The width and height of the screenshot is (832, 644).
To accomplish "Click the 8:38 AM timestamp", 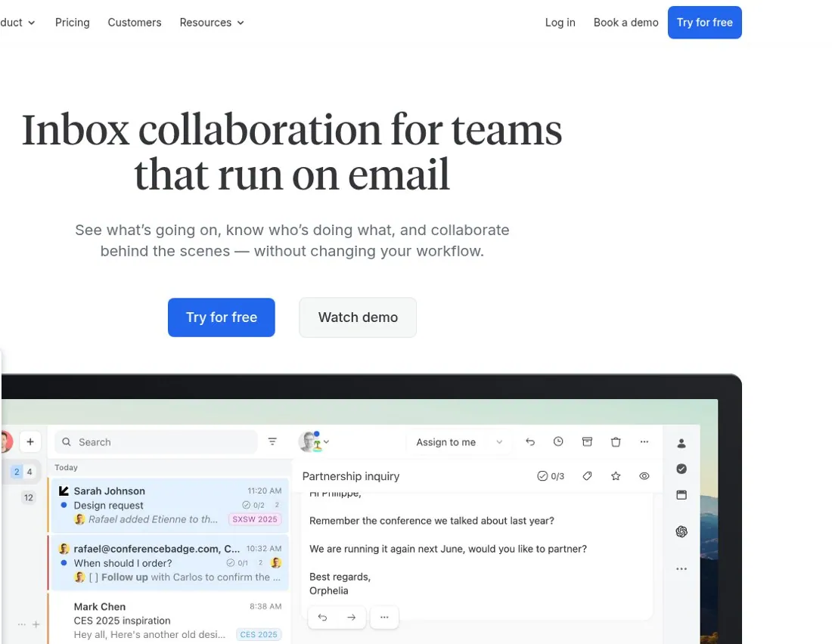I will coord(265,606).
